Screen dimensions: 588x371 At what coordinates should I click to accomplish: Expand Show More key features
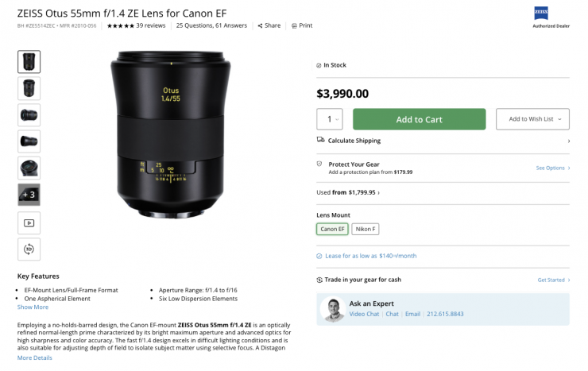[33, 307]
